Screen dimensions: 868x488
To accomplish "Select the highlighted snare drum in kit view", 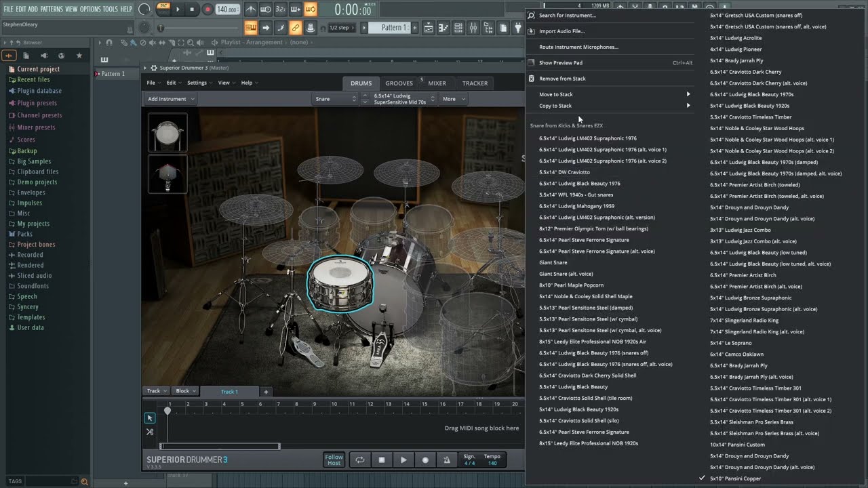I will click(x=340, y=283).
